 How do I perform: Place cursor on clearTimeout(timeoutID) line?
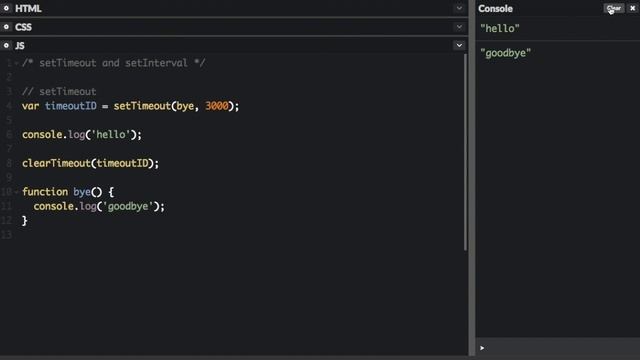90,163
